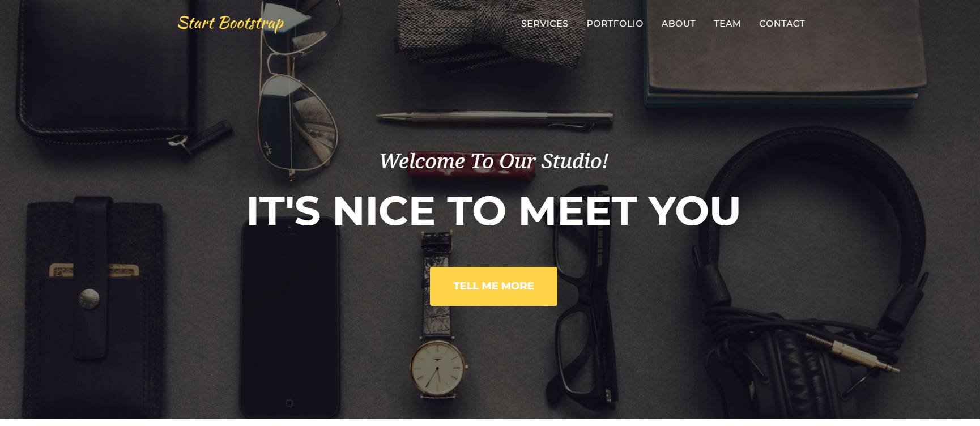Navigate to the Contact link
The height and width of the screenshot is (426, 980).
[782, 23]
